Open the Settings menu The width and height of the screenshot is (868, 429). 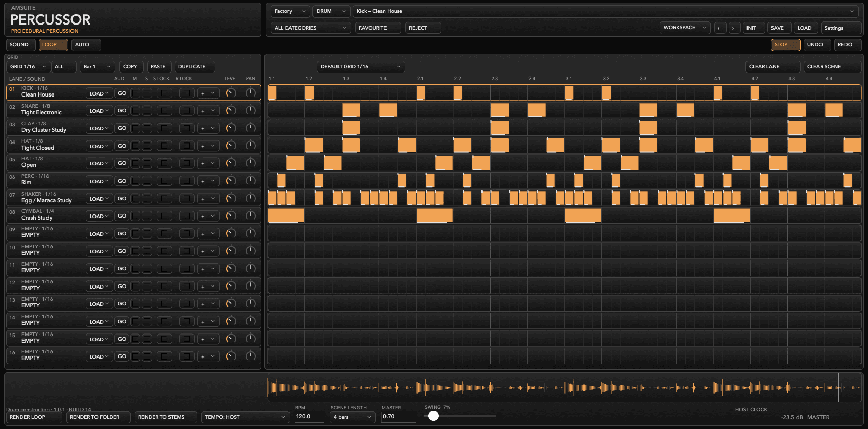tap(841, 28)
